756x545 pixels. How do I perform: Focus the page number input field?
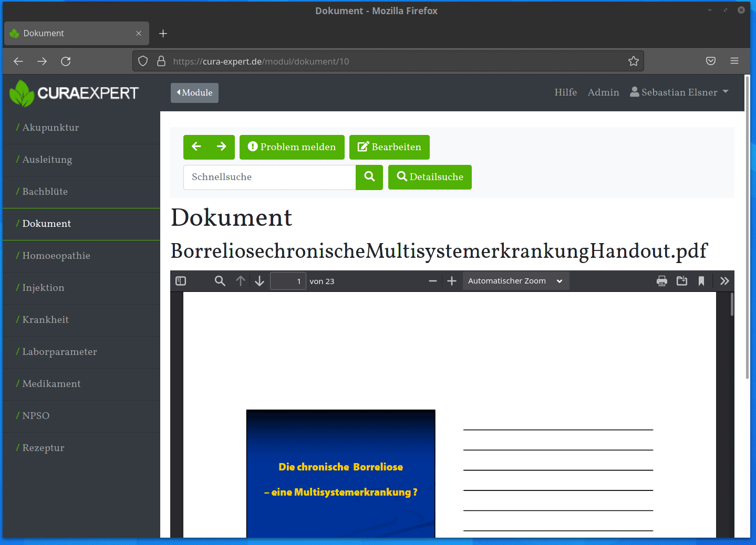tap(287, 280)
